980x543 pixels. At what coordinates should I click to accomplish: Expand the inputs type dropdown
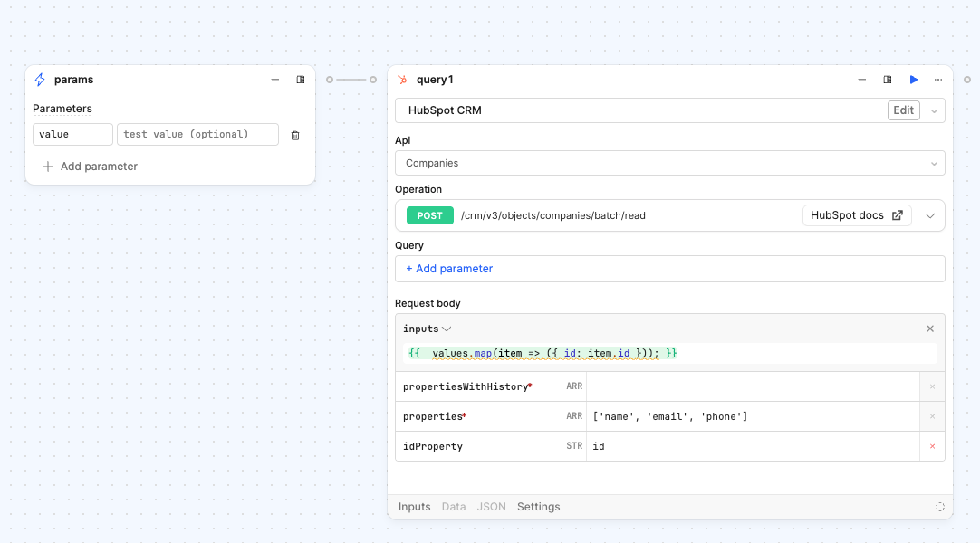[x=447, y=329]
